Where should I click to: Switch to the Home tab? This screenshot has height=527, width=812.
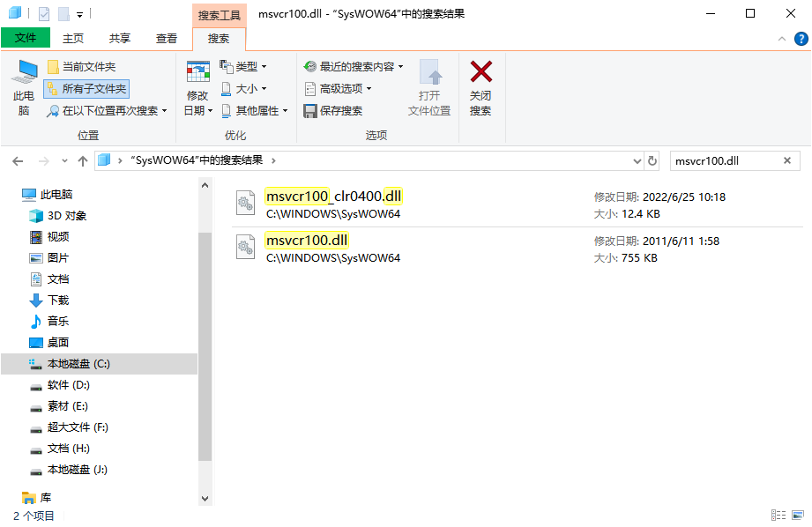click(x=73, y=38)
